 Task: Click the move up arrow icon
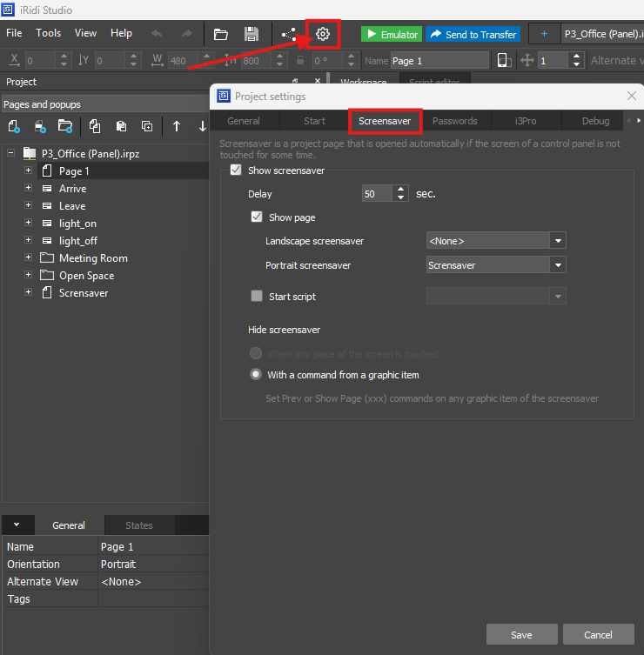click(177, 126)
